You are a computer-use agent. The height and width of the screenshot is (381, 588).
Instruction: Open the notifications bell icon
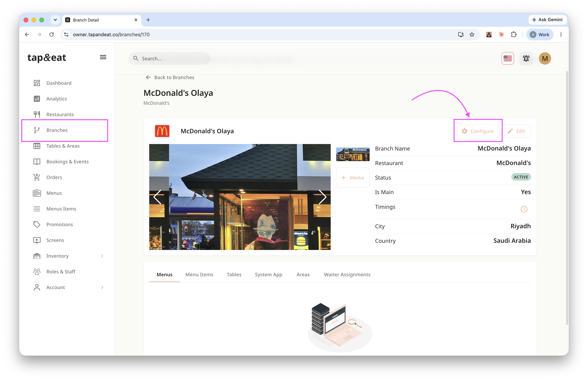526,58
